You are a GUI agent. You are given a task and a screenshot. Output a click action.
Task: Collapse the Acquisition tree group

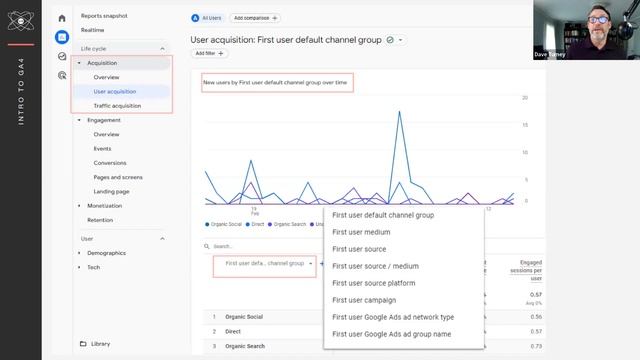coord(79,63)
